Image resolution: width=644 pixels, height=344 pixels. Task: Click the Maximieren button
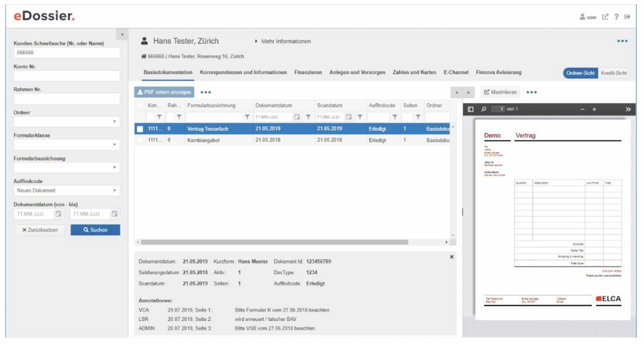click(500, 92)
